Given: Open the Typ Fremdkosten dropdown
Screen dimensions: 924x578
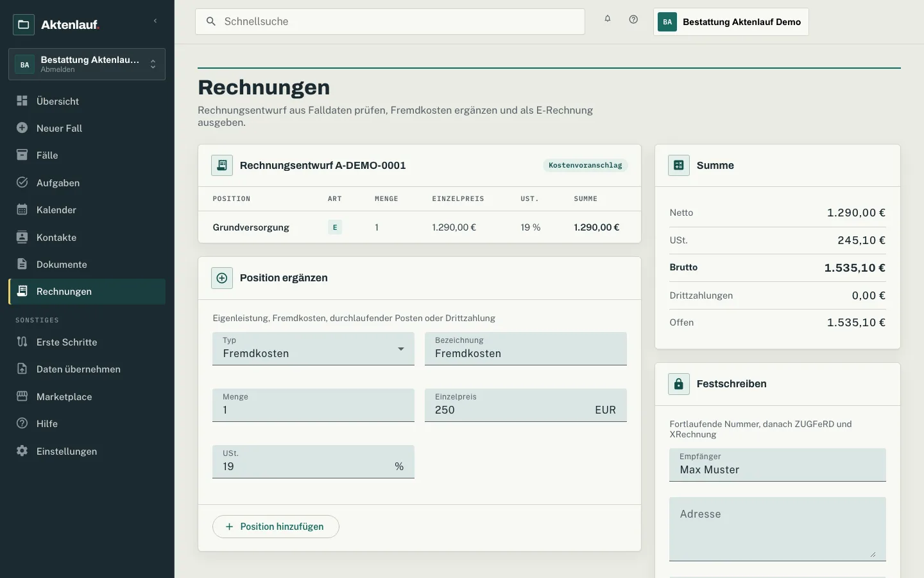Looking at the screenshot, I should point(313,349).
